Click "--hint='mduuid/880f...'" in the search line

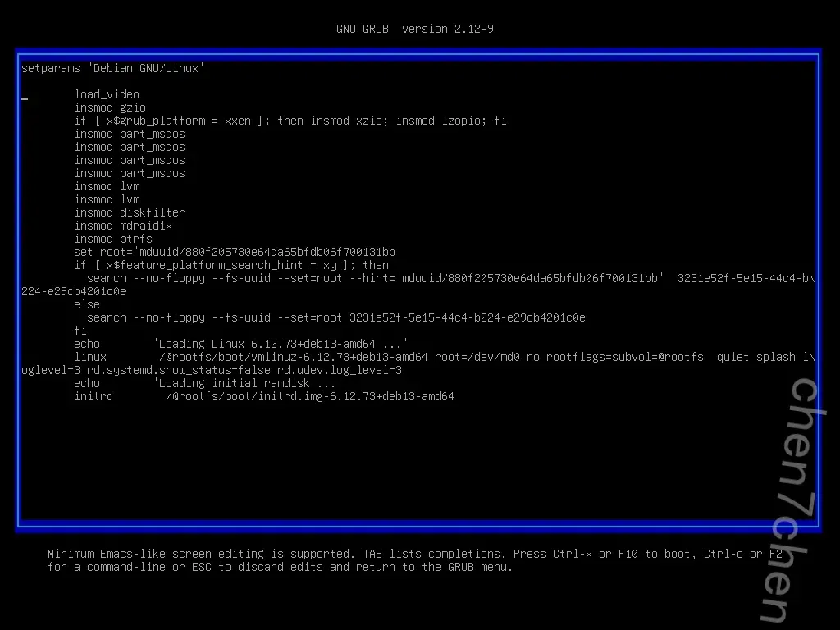click(507, 279)
